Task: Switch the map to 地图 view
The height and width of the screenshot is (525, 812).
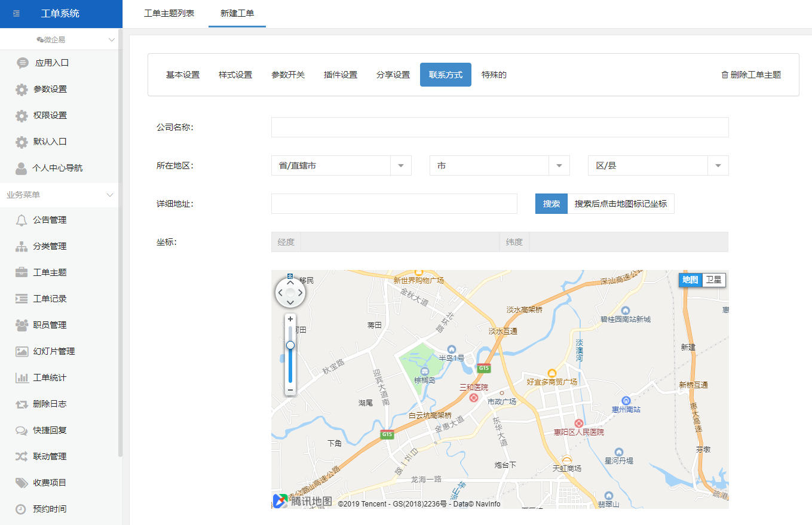Action: pos(690,280)
